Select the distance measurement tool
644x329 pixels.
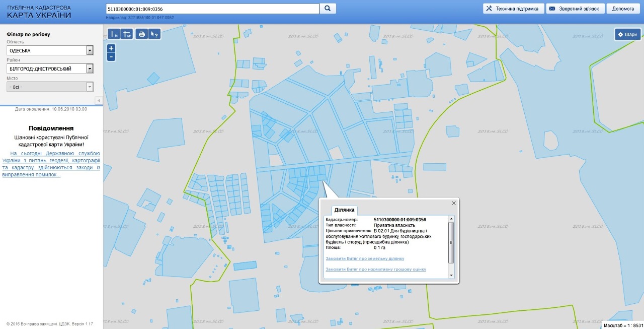pyautogui.click(x=114, y=34)
